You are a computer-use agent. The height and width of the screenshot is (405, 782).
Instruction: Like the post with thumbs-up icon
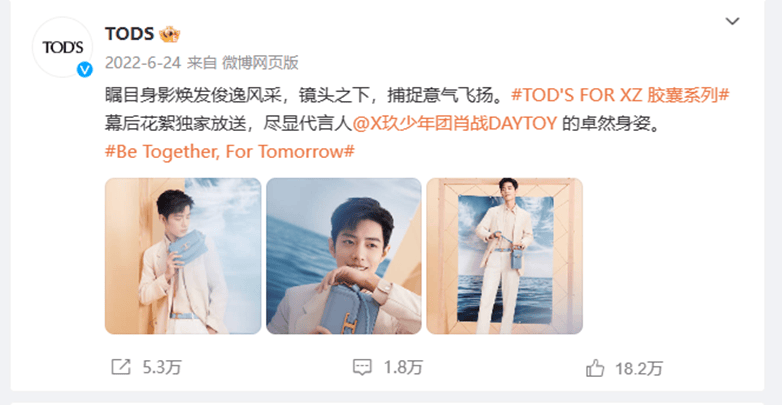(595, 368)
